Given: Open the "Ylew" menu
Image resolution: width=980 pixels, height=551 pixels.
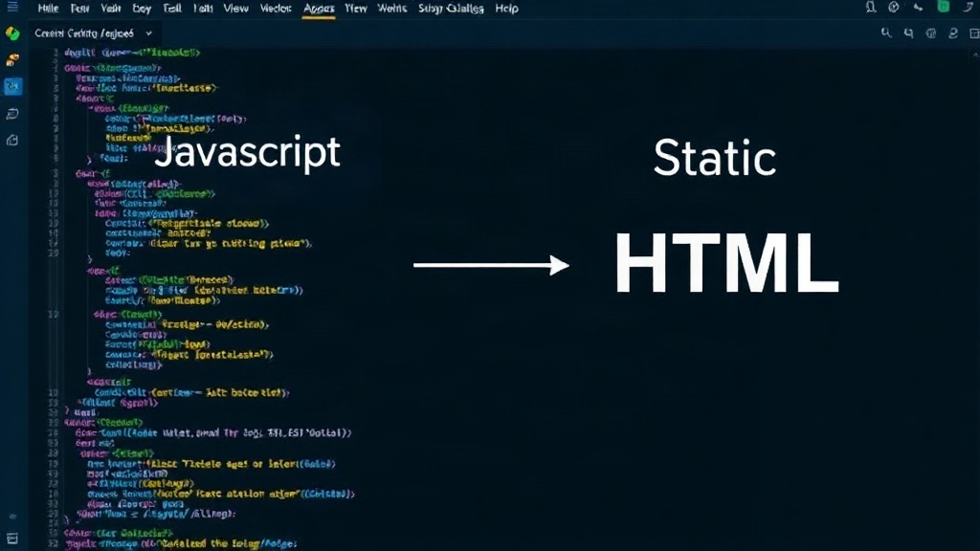Looking at the screenshot, I should pos(356,9).
